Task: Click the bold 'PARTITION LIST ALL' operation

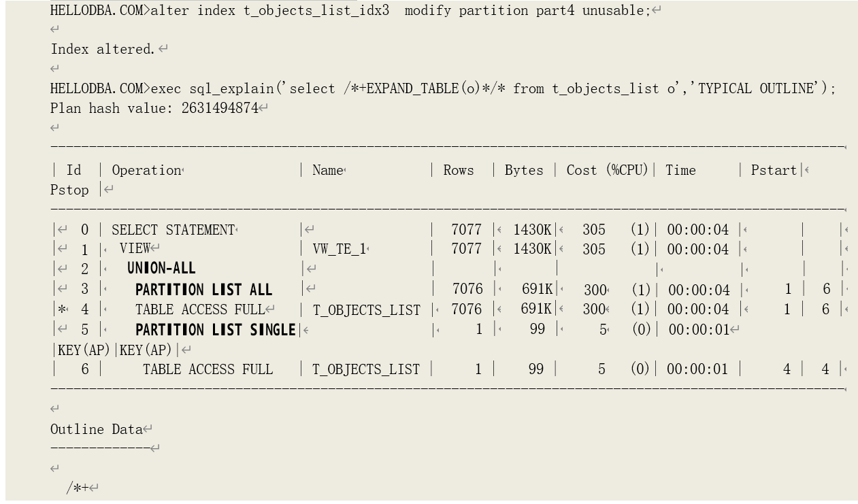Action: point(203,290)
